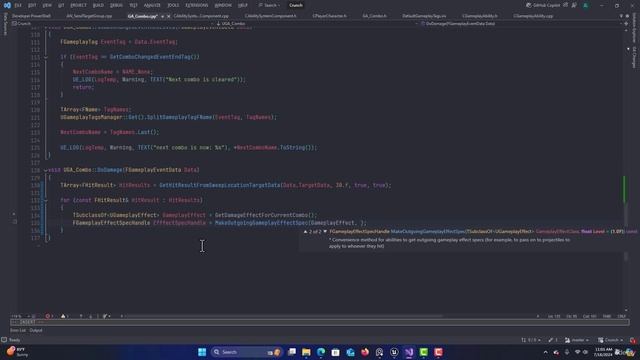This screenshot has height=360, width=640.
Task: Click the user account avatar
Action: pyautogui.click(x=586, y=5)
